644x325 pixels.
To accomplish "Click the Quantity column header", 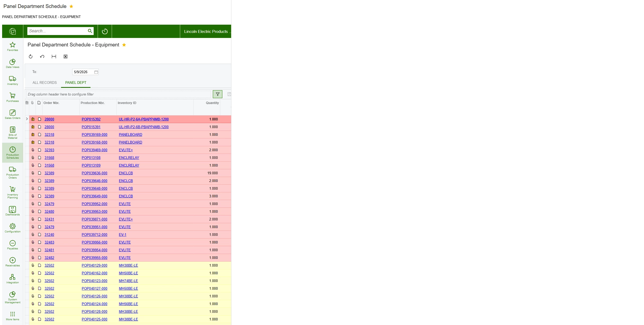I will point(212,103).
